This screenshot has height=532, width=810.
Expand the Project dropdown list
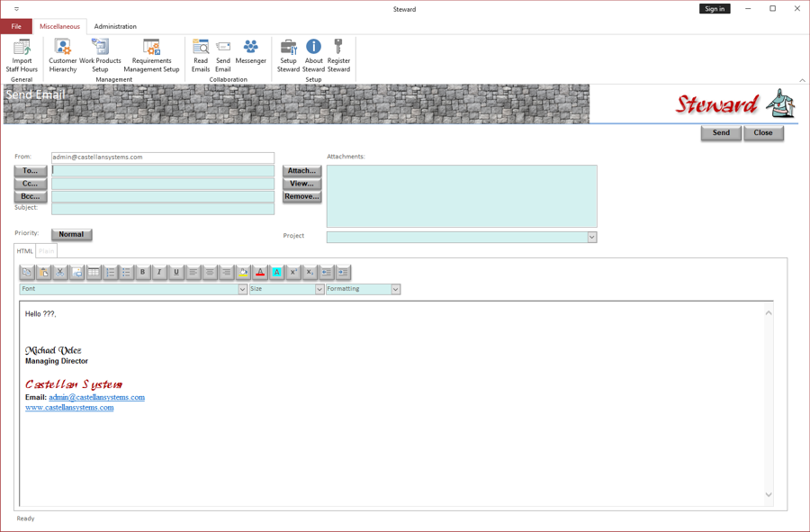592,237
